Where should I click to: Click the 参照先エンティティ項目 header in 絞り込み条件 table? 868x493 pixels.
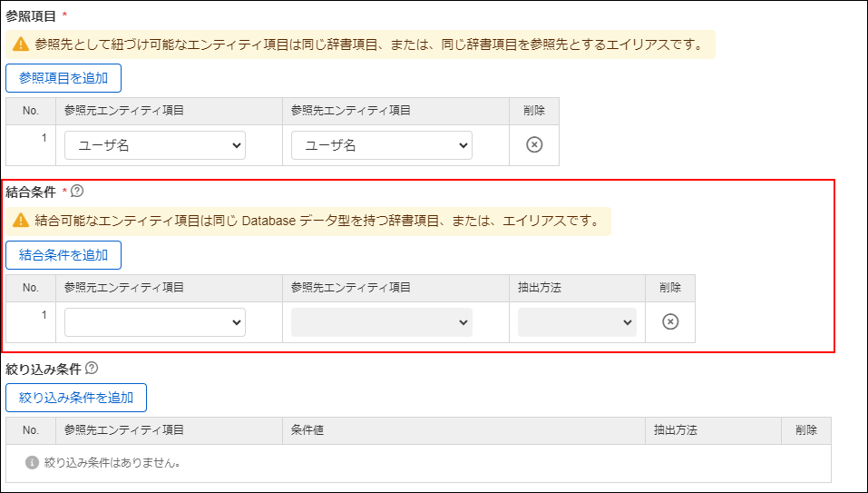(124, 429)
